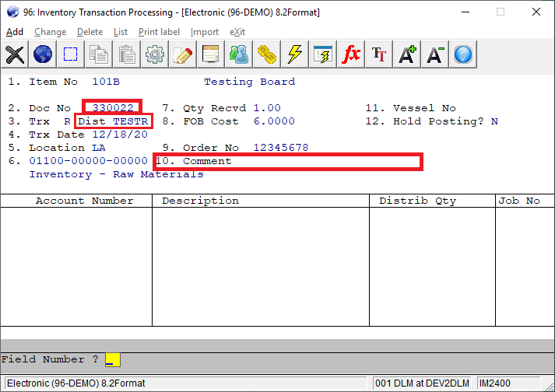Screen dimensions: 555x392
Task: Open the Import menu
Action: click(x=204, y=32)
